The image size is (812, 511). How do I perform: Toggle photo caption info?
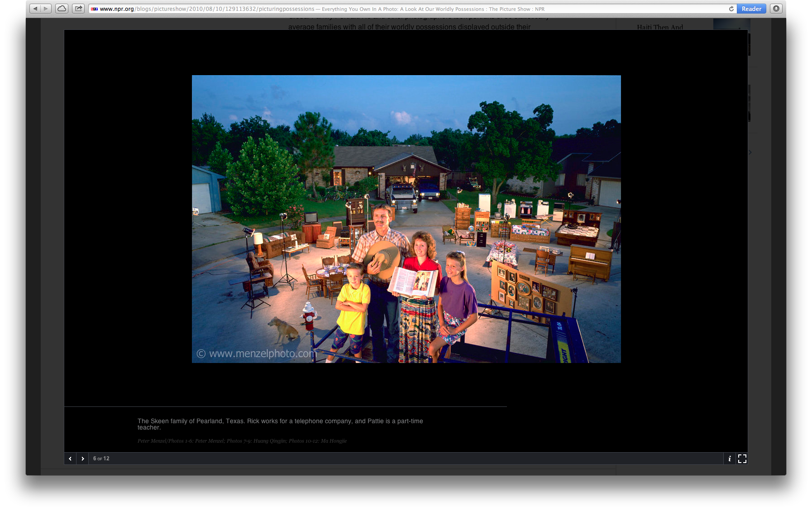coord(729,458)
